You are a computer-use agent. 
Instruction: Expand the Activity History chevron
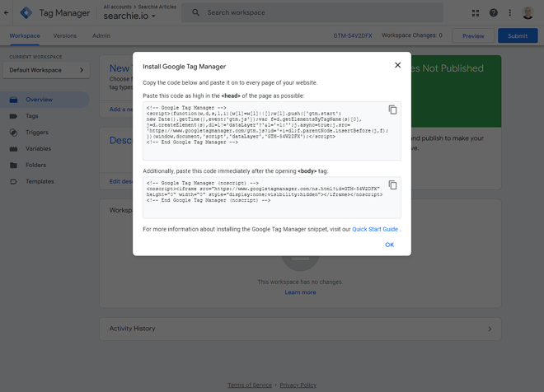pyautogui.click(x=490, y=329)
